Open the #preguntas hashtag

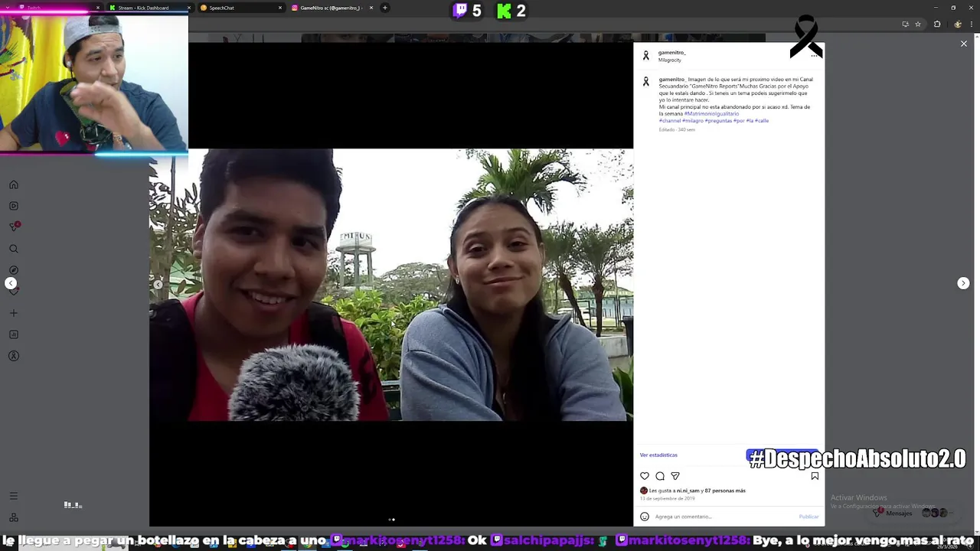(x=718, y=121)
